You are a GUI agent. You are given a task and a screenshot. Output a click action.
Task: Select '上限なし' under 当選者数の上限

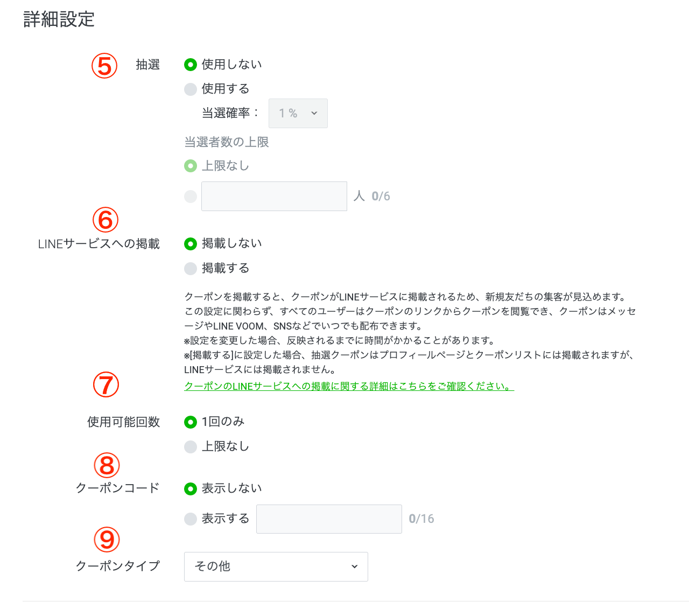(191, 166)
